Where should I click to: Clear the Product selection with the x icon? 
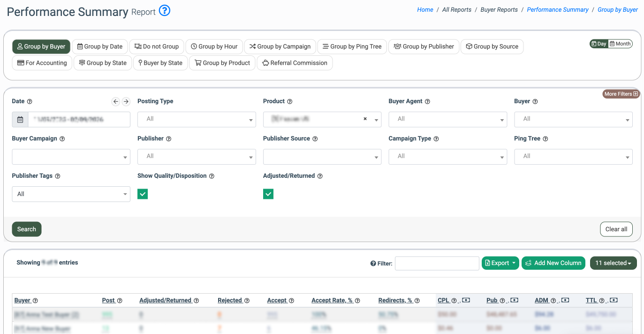tap(365, 119)
